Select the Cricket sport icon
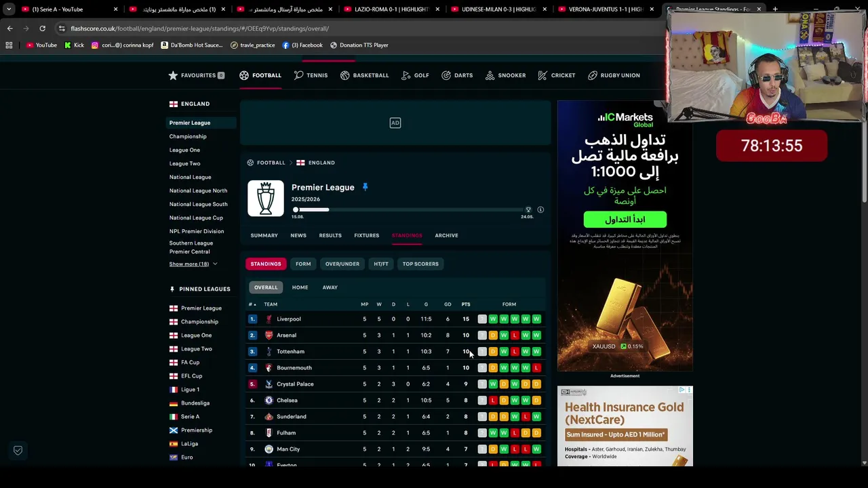 pos(542,75)
